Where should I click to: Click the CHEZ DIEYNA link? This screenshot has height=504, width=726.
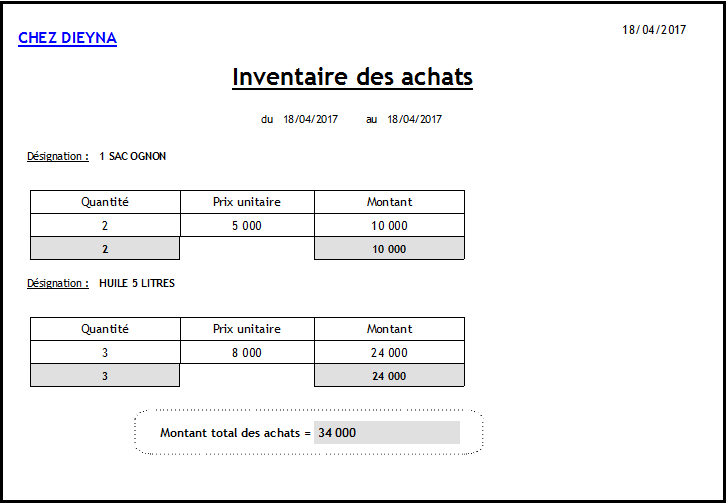67,39
